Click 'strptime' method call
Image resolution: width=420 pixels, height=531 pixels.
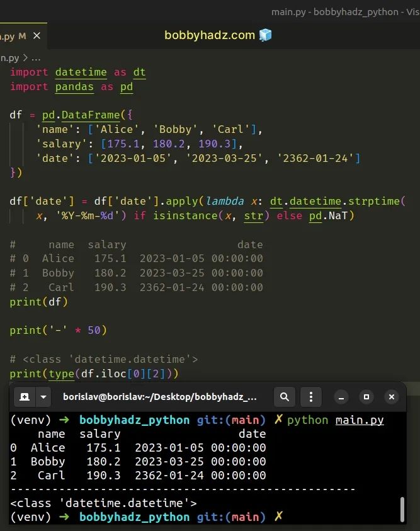pyautogui.click(x=374, y=201)
